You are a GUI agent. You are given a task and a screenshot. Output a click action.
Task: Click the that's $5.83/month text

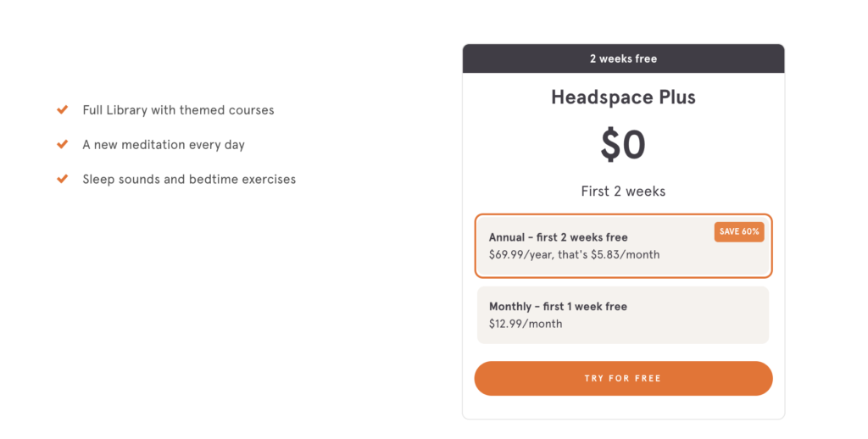(609, 254)
